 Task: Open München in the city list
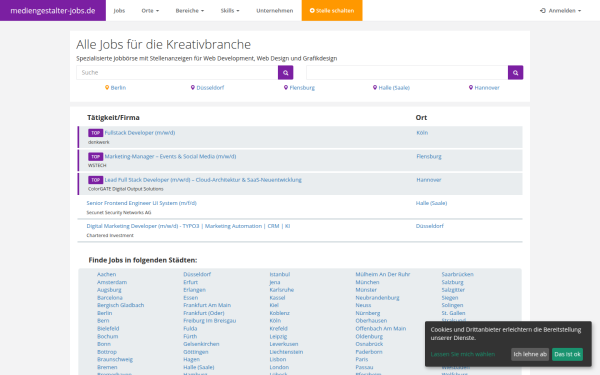[x=367, y=282]
